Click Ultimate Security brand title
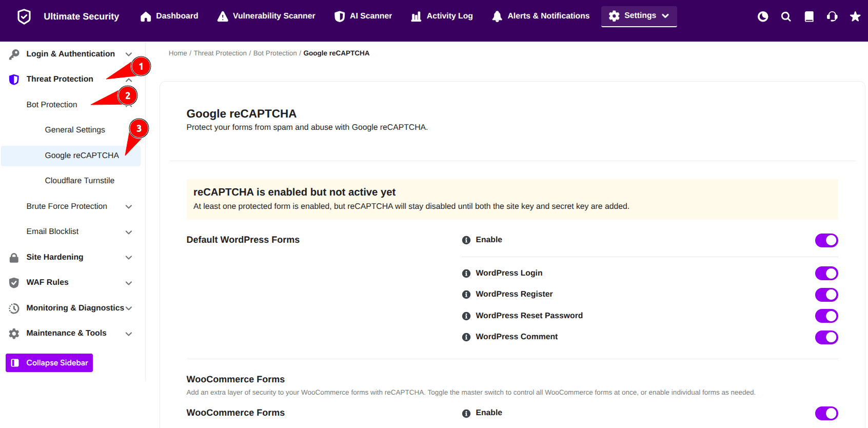 (x=81, y=16)
